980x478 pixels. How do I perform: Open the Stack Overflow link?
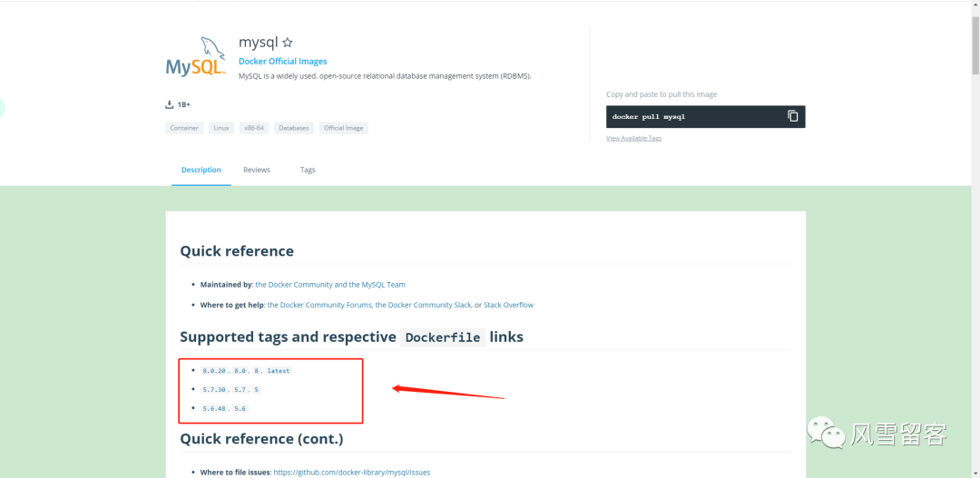(x=509, y=305)
